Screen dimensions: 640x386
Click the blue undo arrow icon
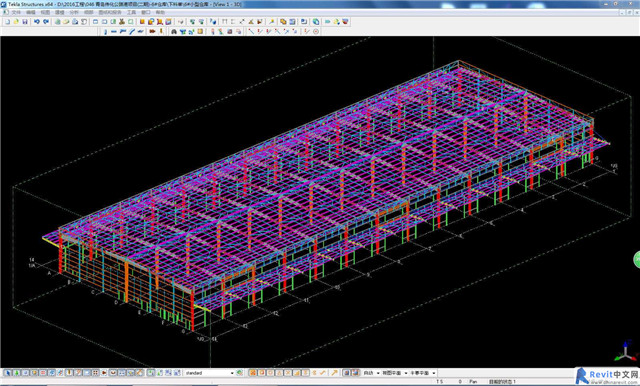click(x=37, y=22)
